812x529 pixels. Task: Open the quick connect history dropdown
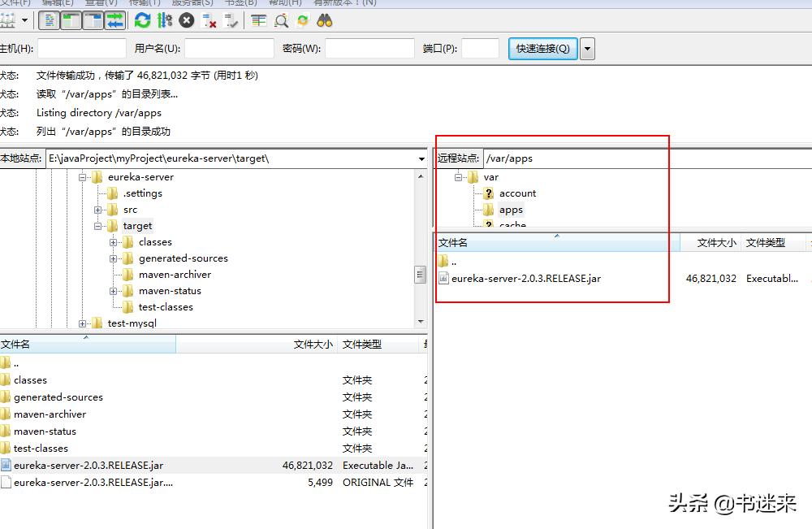[x=587, y=49]
